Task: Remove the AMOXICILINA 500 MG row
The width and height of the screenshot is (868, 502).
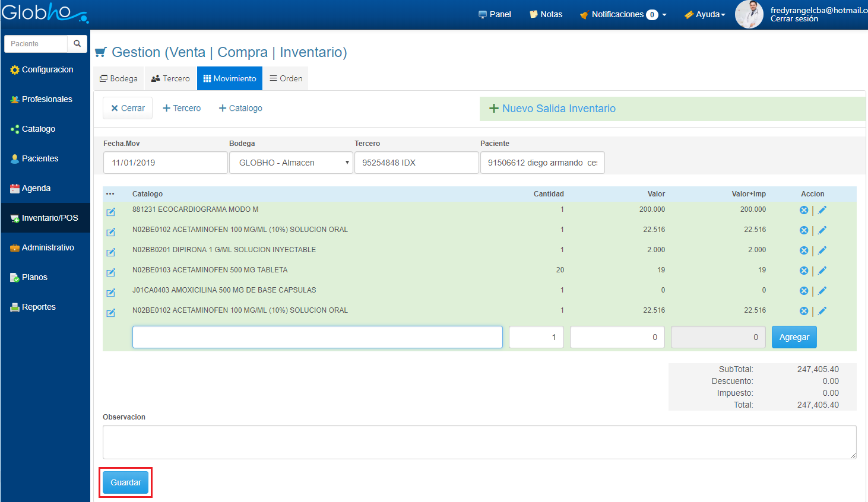Action: [x=804, y=291]
